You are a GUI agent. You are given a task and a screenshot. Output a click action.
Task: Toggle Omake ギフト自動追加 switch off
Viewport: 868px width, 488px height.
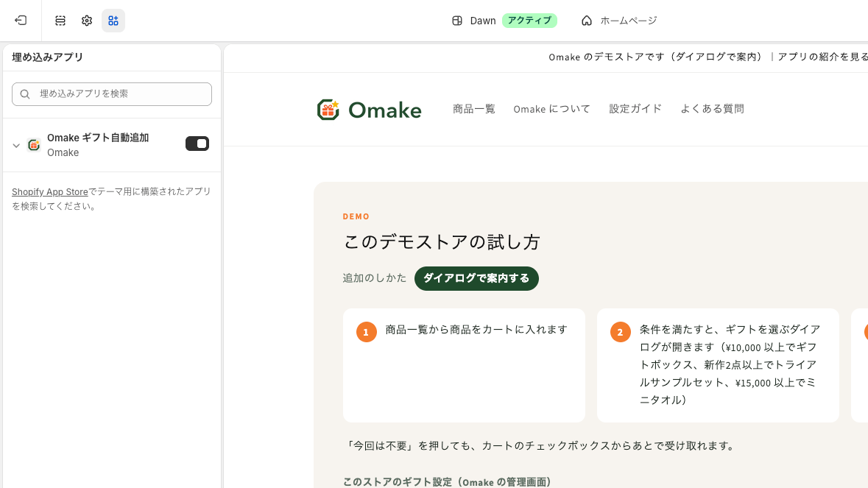point(197,144)
